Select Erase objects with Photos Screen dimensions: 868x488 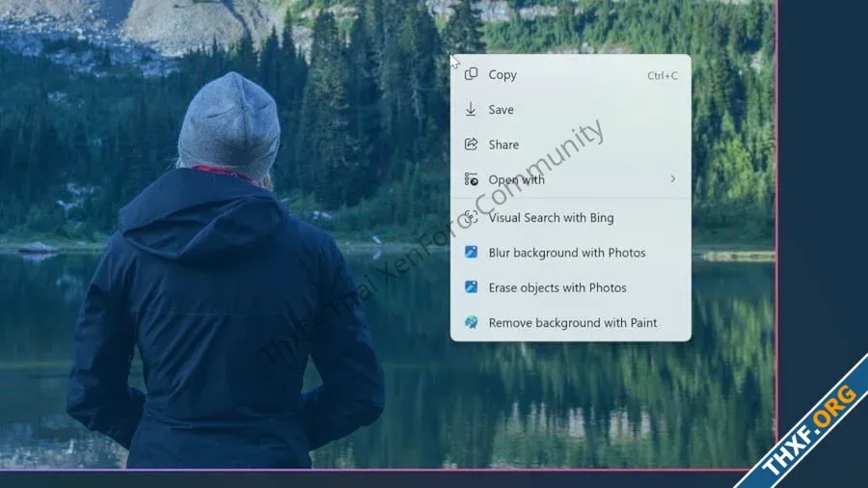pyautogui.click(x=571, y=287)
